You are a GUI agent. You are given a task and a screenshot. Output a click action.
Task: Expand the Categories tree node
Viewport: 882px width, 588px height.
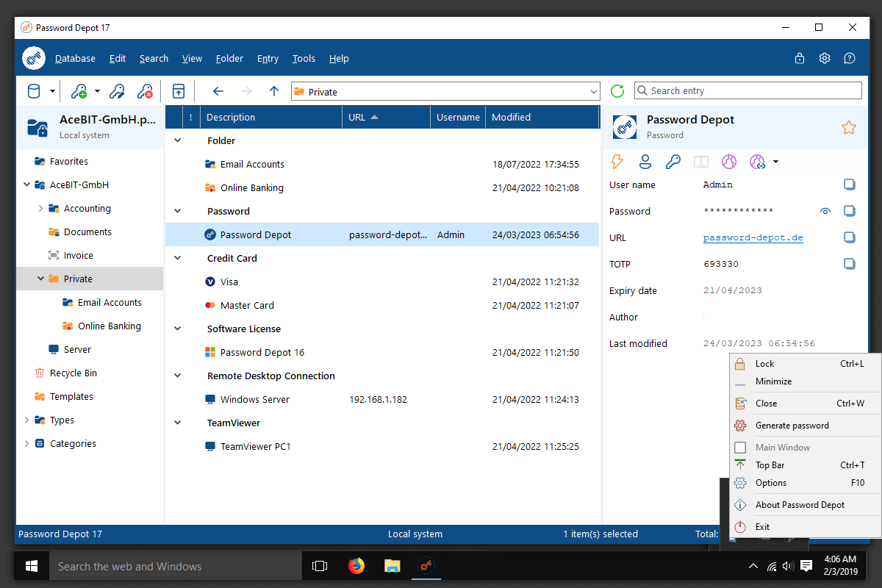click(26, 444)
